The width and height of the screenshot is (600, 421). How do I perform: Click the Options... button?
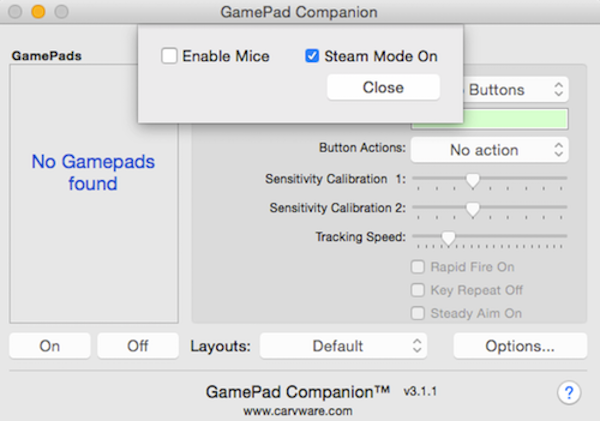click(x=519, y=346)
